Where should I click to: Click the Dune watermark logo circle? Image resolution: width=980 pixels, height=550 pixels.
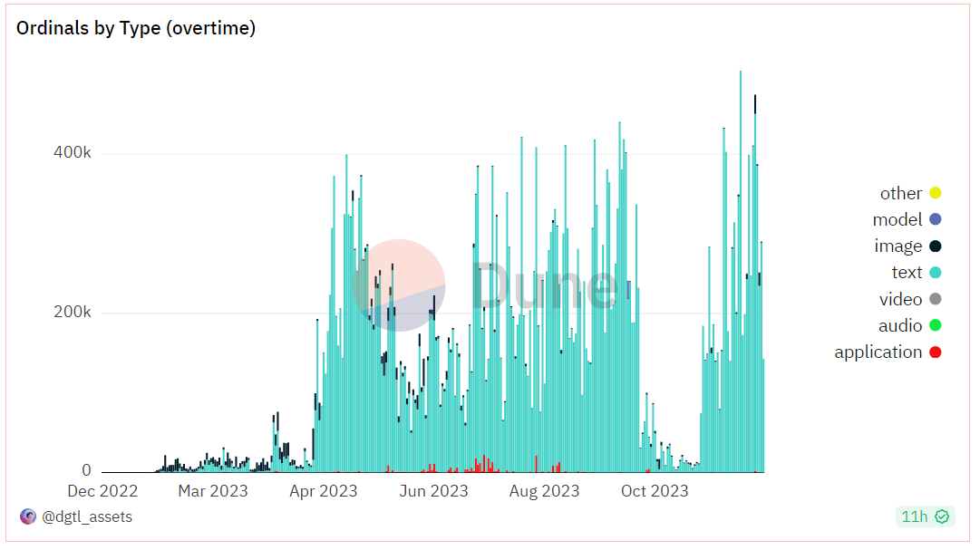tap(400, 285)
